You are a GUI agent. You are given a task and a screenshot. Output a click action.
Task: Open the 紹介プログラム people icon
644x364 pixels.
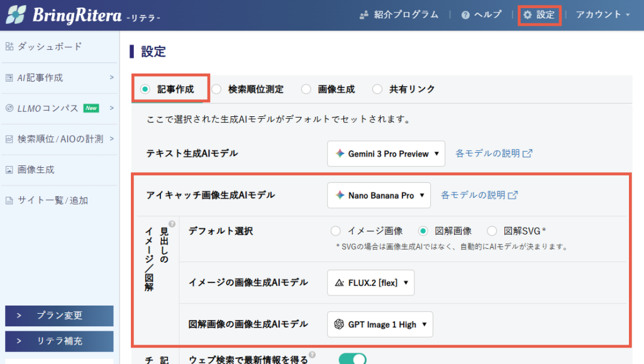(364, 14)
